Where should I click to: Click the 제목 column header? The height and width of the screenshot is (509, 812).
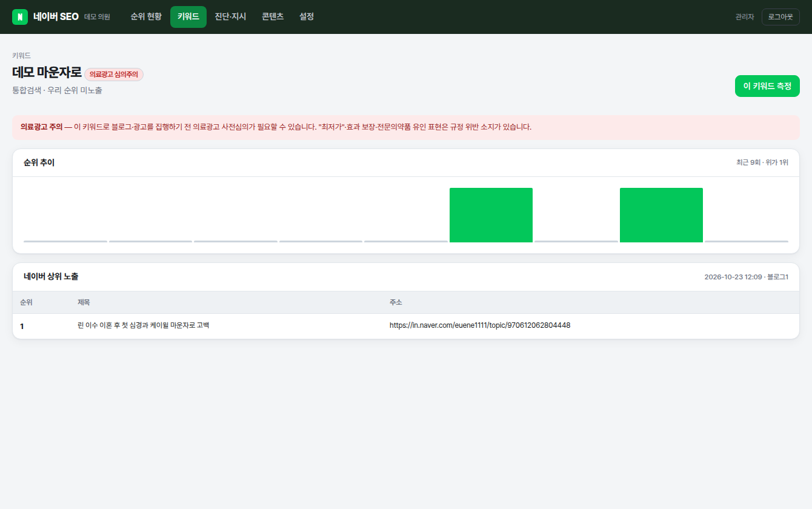tap(84, 302)
